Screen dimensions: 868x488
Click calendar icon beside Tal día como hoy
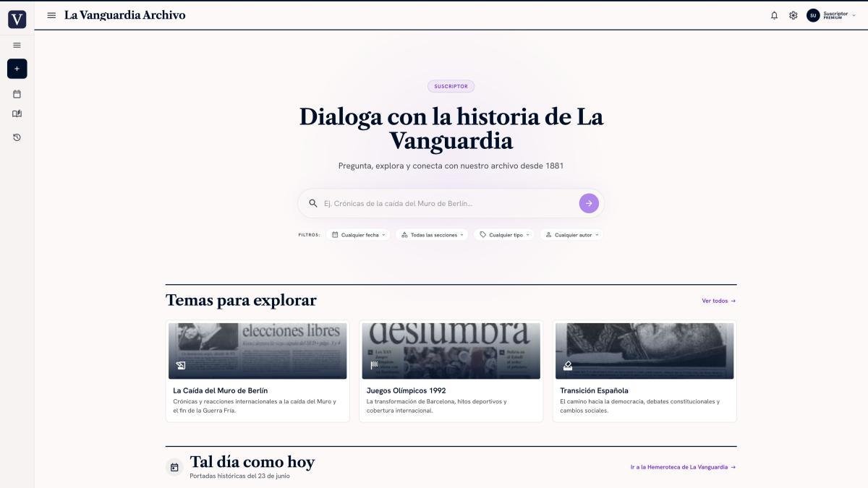[174, 468]
